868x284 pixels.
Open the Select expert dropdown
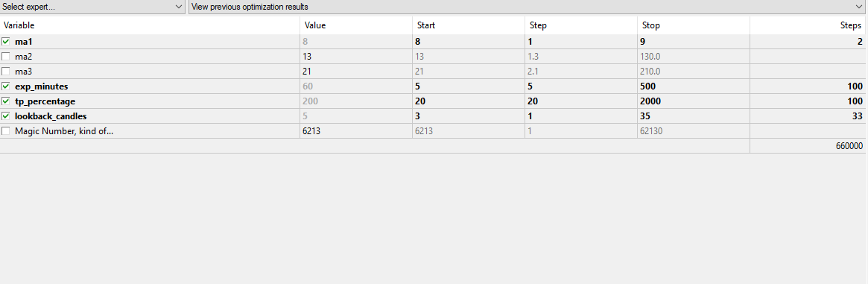coord(93,7)
